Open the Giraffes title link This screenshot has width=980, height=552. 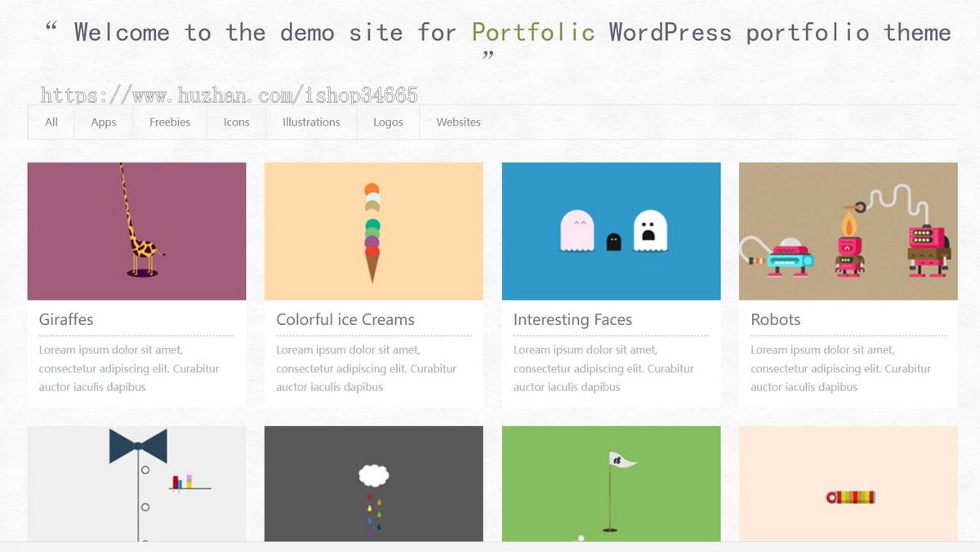click(x=66, y=319)
